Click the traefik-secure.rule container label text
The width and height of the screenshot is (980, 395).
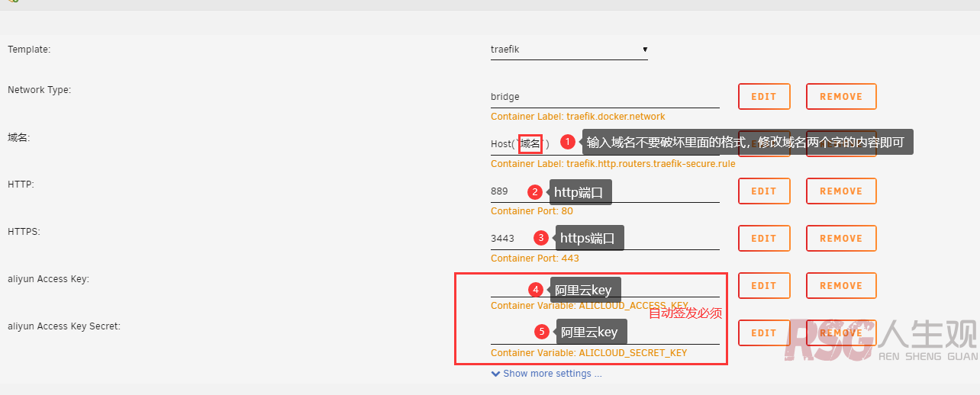click(x=613, y=164)
